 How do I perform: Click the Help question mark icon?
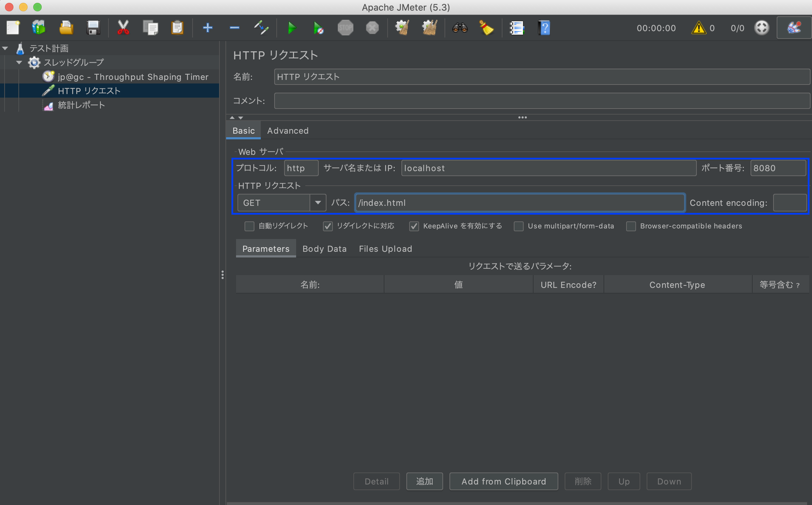coord(544,28)
